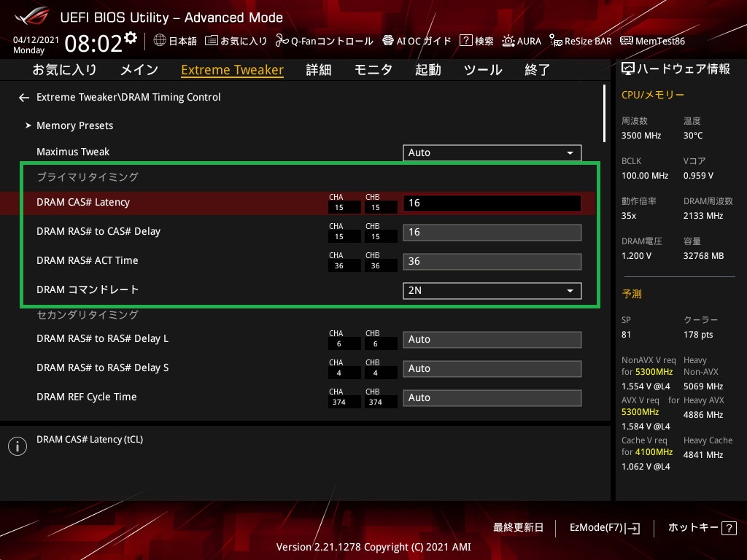The height and width of the screenshot is (560, 747).
Task: Open the 詳細 tab
Action: click(319, 70)
